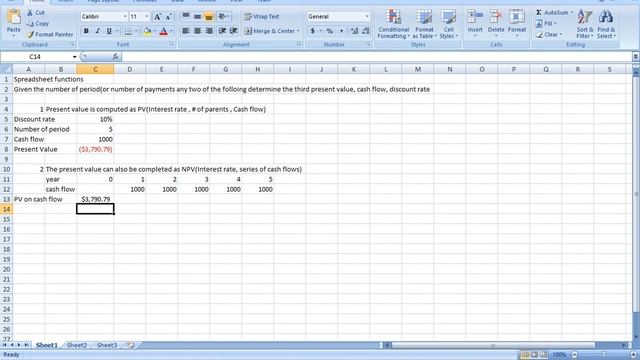Image resolution: width=640 pixels, height=360 pixels.
Task: Toggle Bold formatting
Action: point(86,31)
